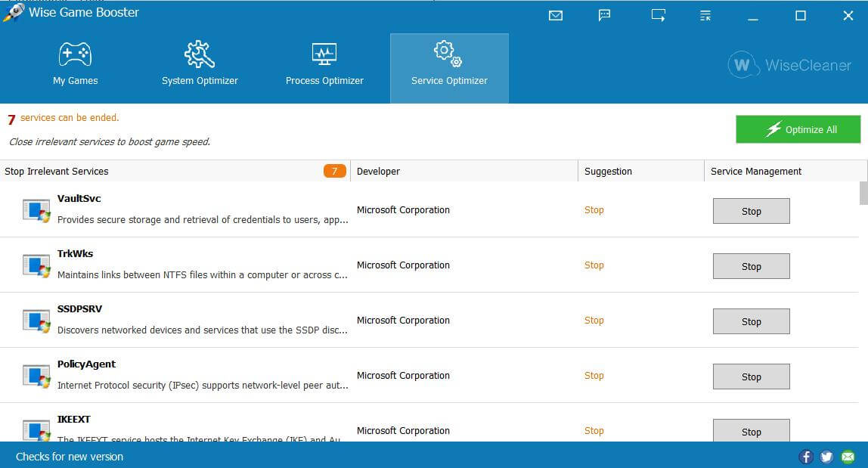Click the Stop suggestion in SSDPSRV row
Viewport: 868px width, 468px height.
pos(594,320)
